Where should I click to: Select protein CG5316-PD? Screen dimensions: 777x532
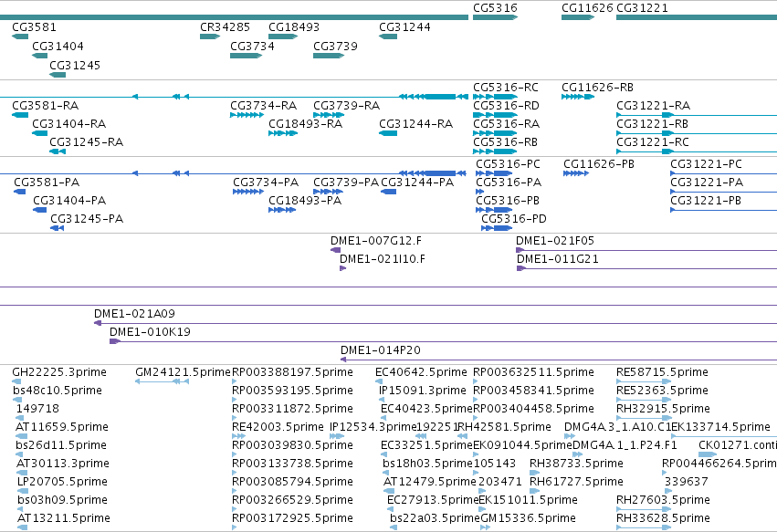pyautogui.click(x=497, y=228)
